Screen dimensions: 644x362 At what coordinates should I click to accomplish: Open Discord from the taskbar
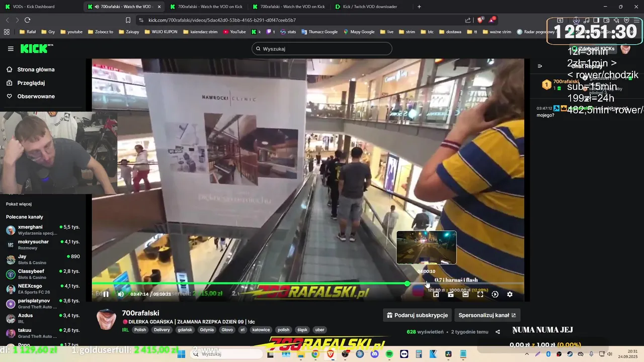(x=374, y=354)
